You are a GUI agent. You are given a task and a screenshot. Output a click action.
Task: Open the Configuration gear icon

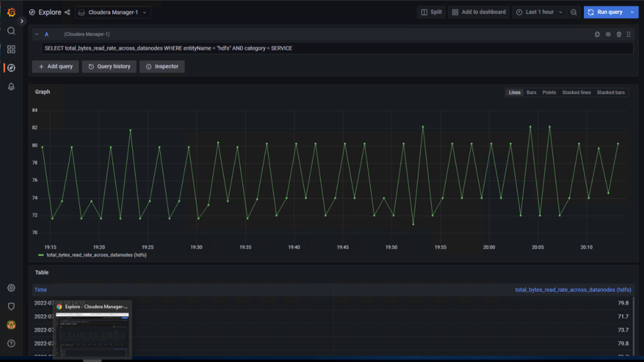pyautogui.click(x=11, y=288)
